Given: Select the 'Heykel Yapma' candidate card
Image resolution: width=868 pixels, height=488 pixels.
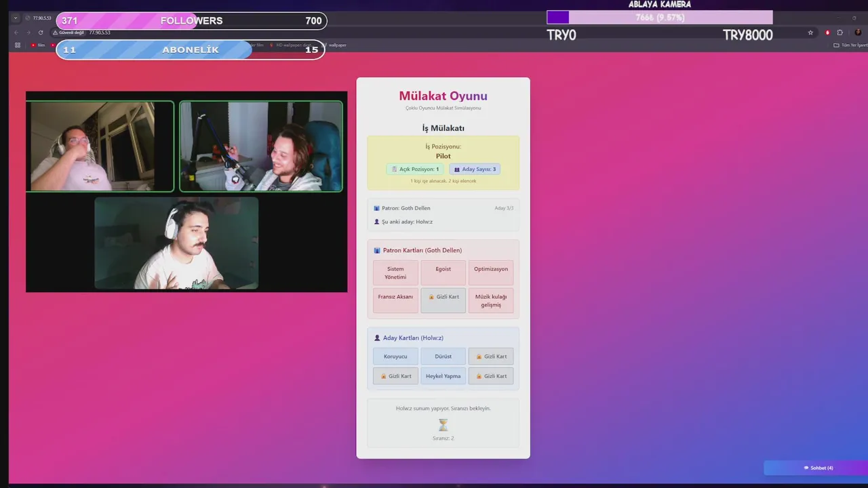Looking at the screenshot, I should click(x=443, y=376).
